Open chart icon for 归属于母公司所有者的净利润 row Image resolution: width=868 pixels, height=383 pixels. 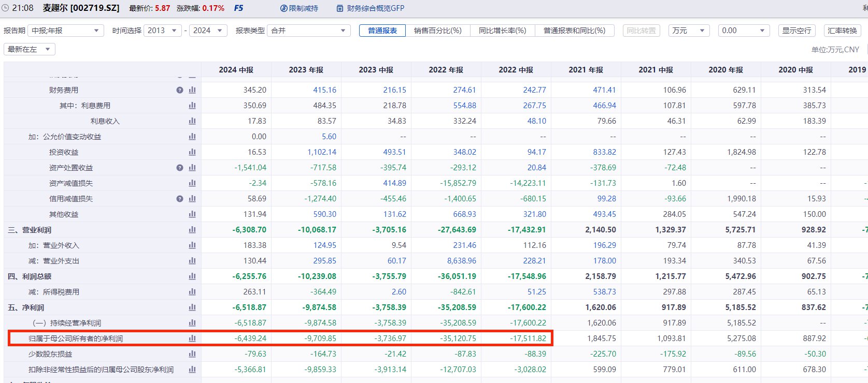tap(192, 338)
